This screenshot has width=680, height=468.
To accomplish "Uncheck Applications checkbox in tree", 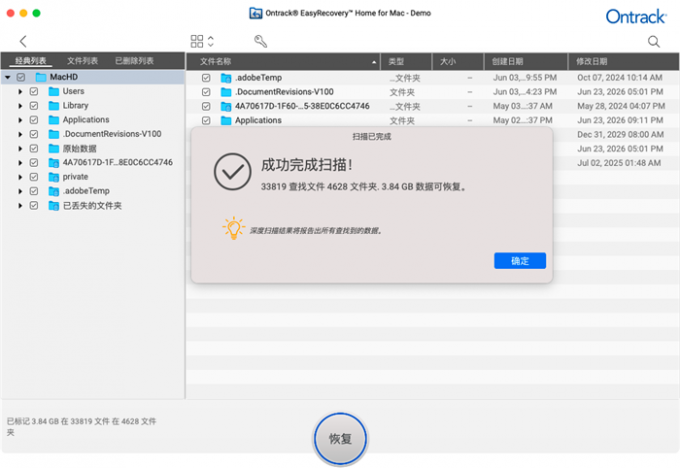I will pyautogui.click(x=34, y=120).
